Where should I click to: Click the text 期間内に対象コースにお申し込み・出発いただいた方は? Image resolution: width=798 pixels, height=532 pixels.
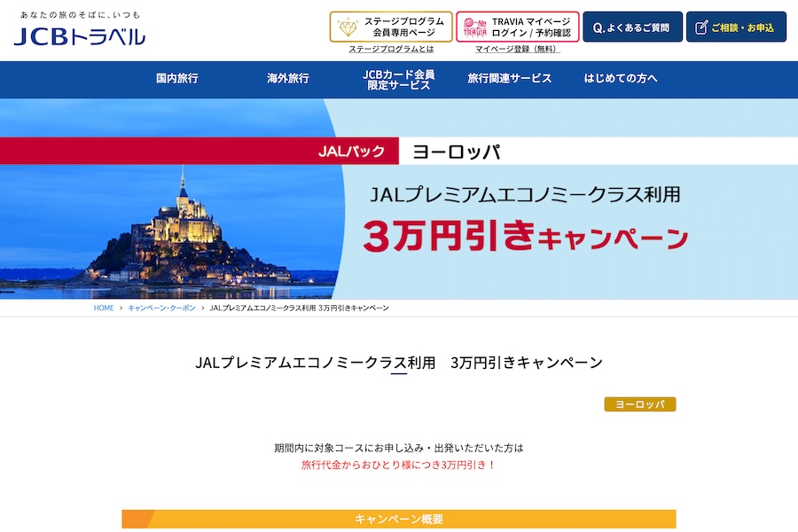coord(398,448)
